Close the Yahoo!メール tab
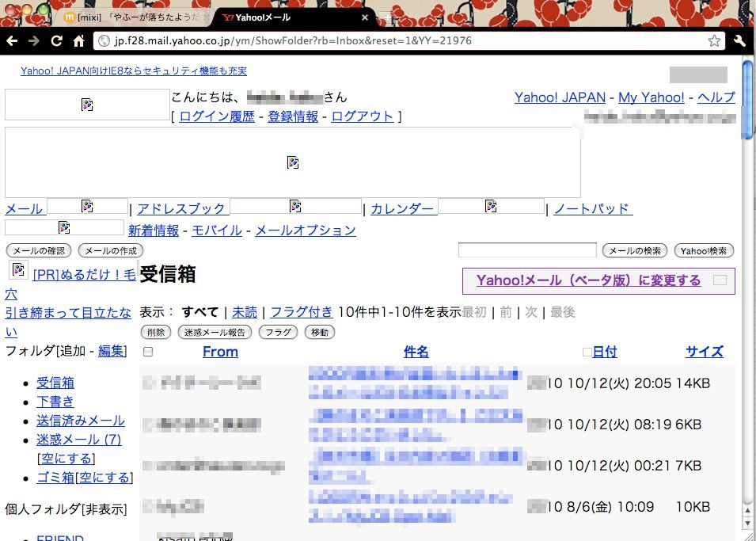The height and width of the screenshot is (541, 756). coord(364,17)
